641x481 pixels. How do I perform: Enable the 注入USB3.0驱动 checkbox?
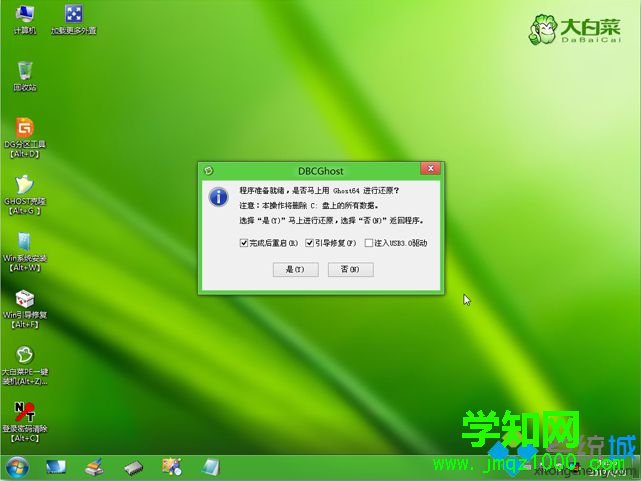tap(369, 243)
